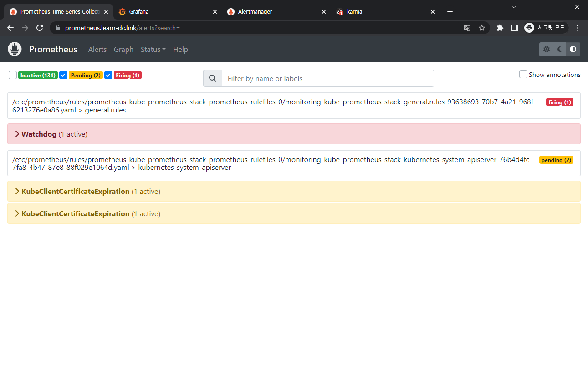This screenshot has width=588, height=386.
Task: Switch to the Grafana browser tab
Action: click(139, 12)
